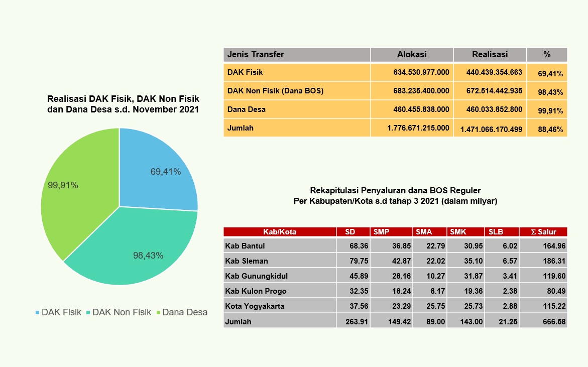
Task: Click the green Dana Desa legend swatch
Action: (159, 313)
